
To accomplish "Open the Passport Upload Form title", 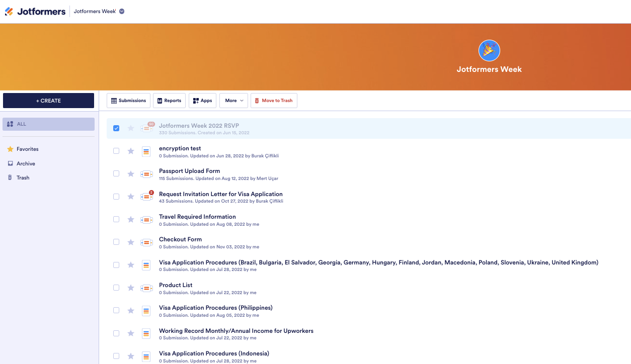I will (x=189, y=171).
